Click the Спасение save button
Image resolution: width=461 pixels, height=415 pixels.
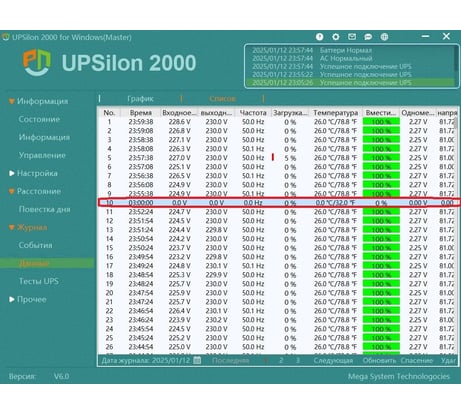tap(417, 360)
